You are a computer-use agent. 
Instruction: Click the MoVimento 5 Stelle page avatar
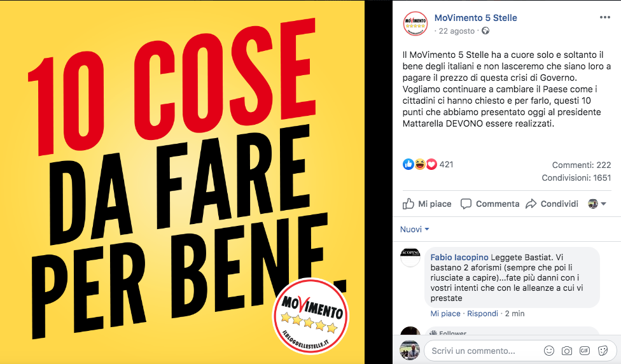(x=415, y=24)
